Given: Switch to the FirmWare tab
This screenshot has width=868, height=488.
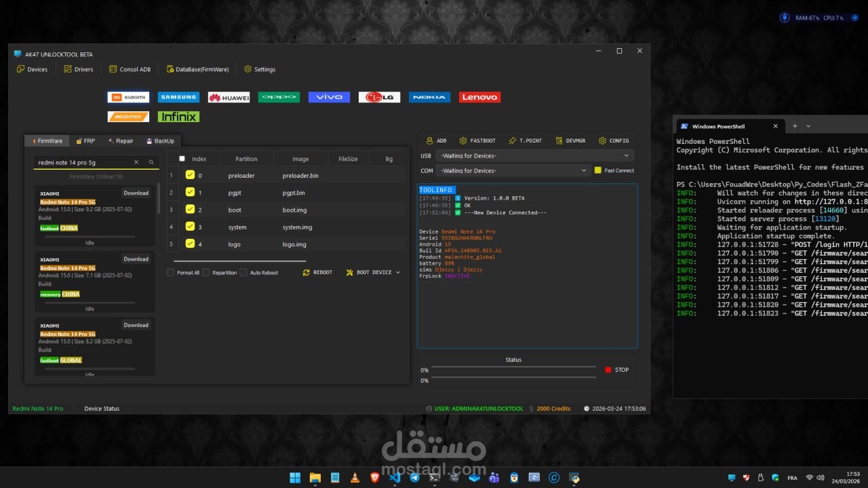Looking at the screenshot, I should [47, 141].
